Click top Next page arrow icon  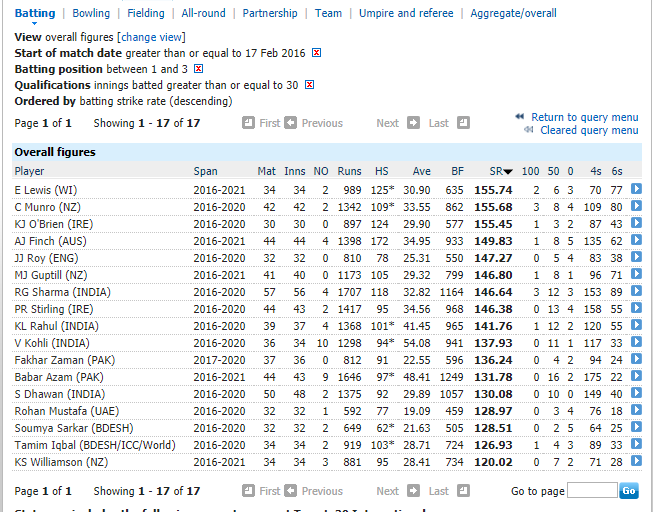tap(413, 123)
